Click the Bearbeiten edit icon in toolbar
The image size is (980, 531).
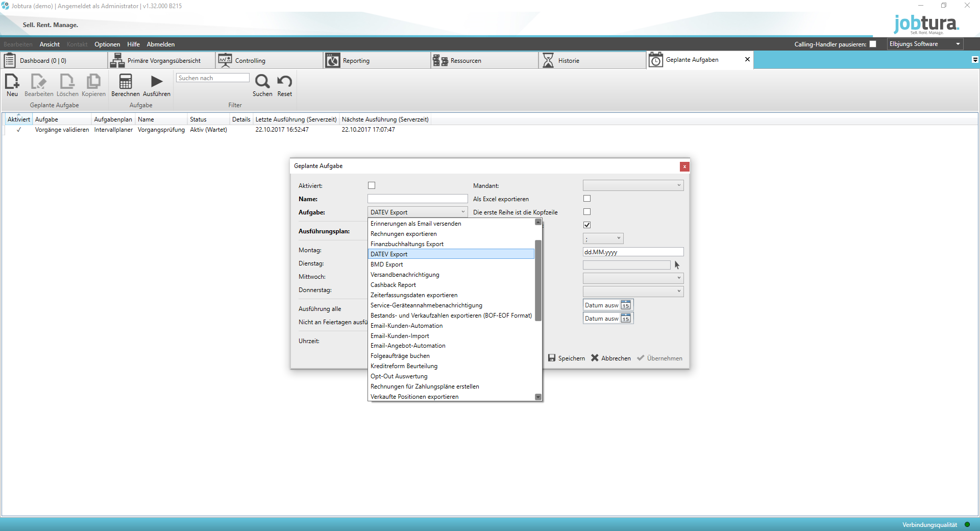[x=39, y=81]
